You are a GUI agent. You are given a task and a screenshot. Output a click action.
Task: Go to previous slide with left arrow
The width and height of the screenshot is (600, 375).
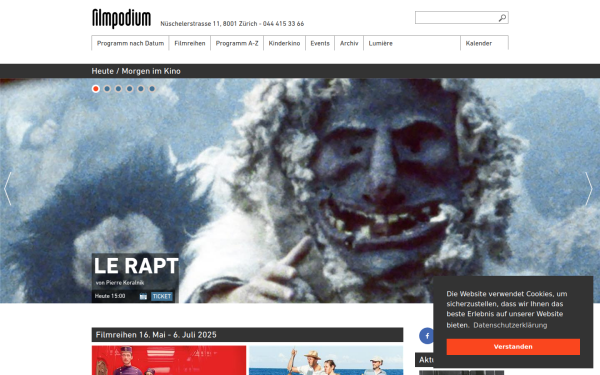click(x=8, y=189)
